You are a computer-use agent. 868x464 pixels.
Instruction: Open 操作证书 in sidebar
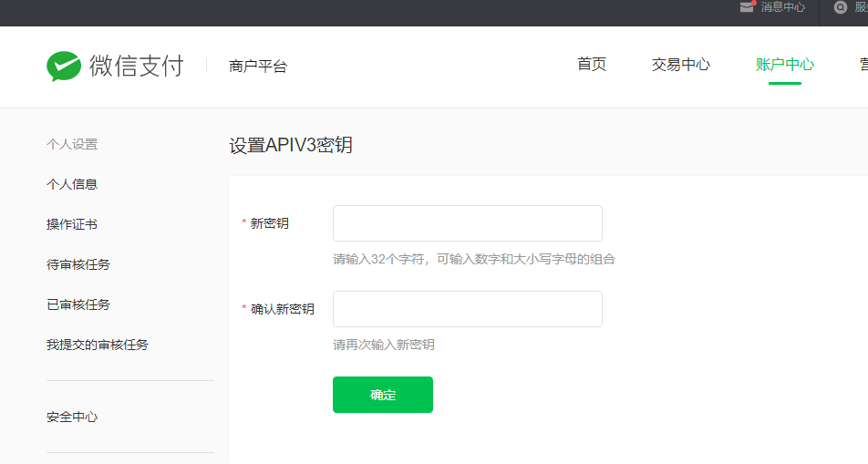point(72,224)
